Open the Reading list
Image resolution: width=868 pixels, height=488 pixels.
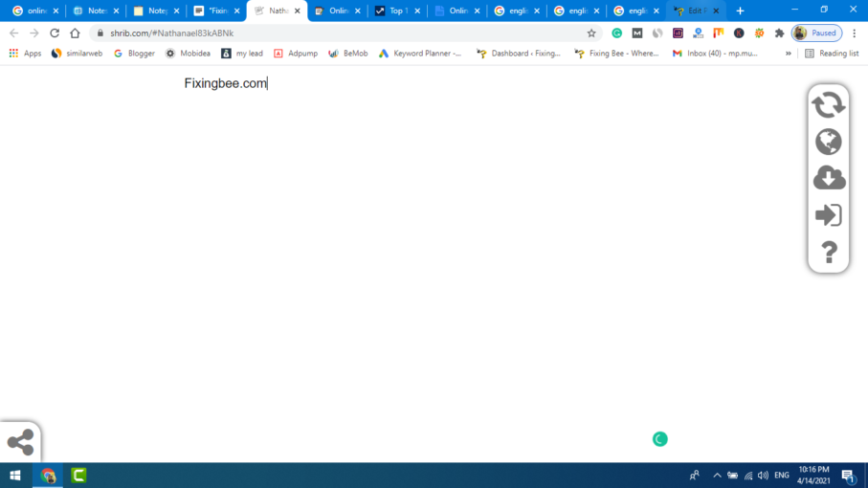click(x=832, y=54)
